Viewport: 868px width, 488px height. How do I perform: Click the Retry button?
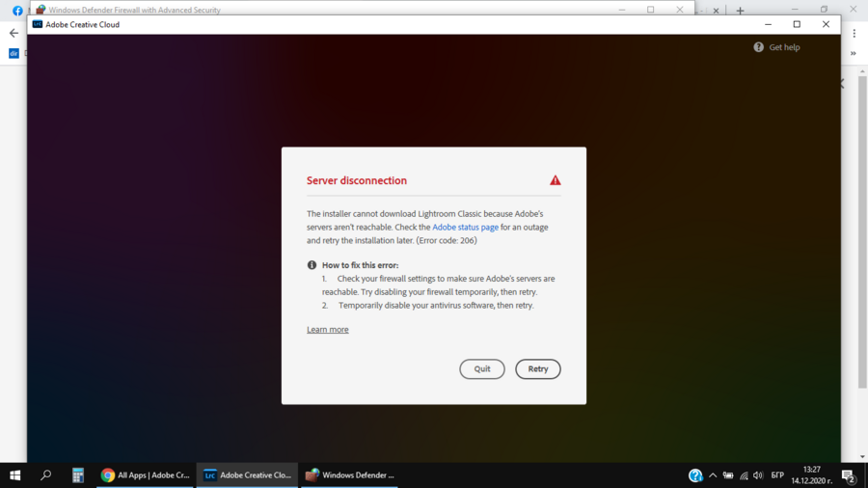(537, 369)
